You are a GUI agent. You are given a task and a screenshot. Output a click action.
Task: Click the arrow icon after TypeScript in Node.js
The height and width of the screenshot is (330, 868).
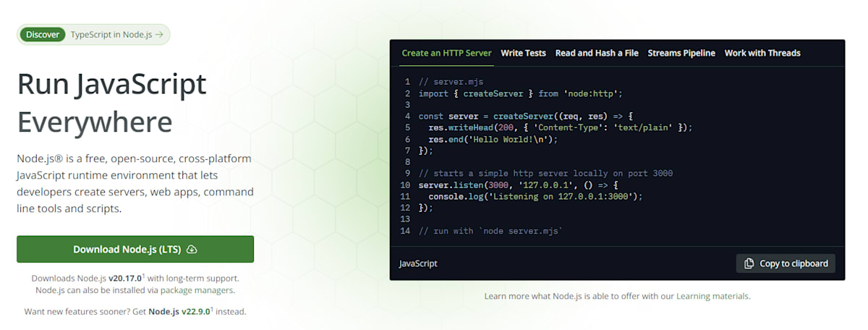[x=159, y=34]
